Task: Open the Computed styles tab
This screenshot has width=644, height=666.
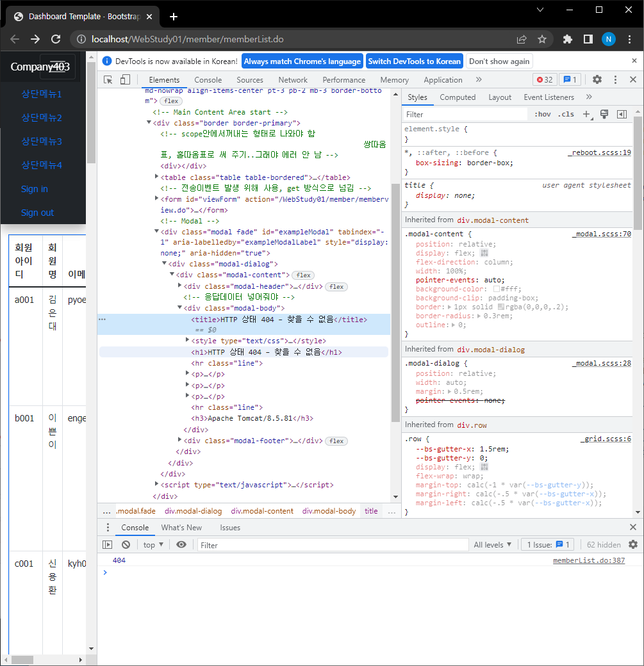Action: (x=458, y=97)
